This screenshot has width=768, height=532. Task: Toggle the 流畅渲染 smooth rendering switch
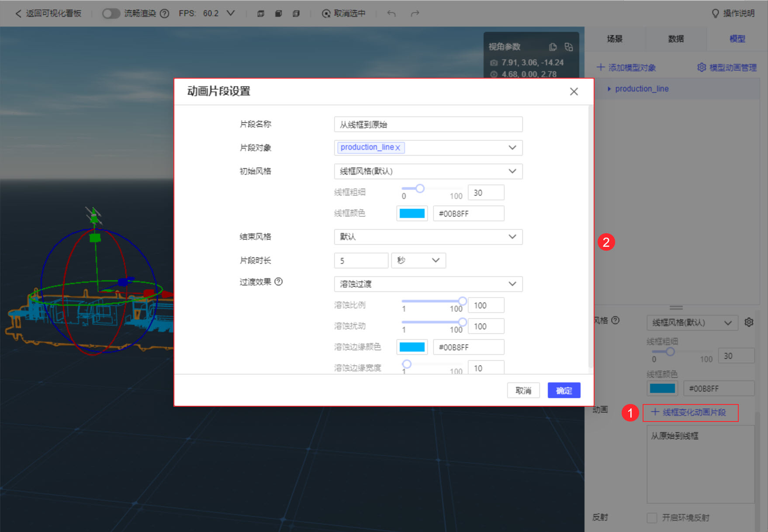click(x=111, y=14)
